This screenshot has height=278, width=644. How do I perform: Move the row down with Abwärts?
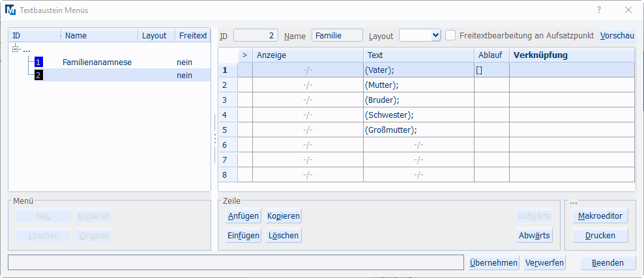[534, 236]
